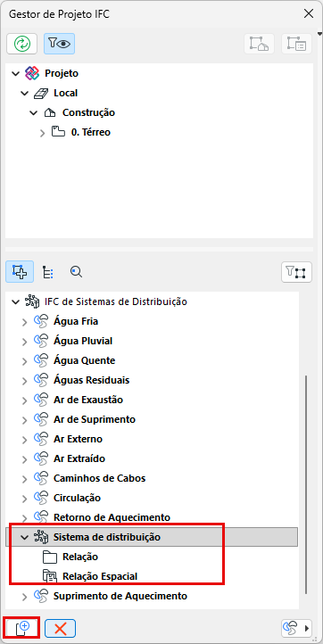Click the filter by selection button

[297, 272]
